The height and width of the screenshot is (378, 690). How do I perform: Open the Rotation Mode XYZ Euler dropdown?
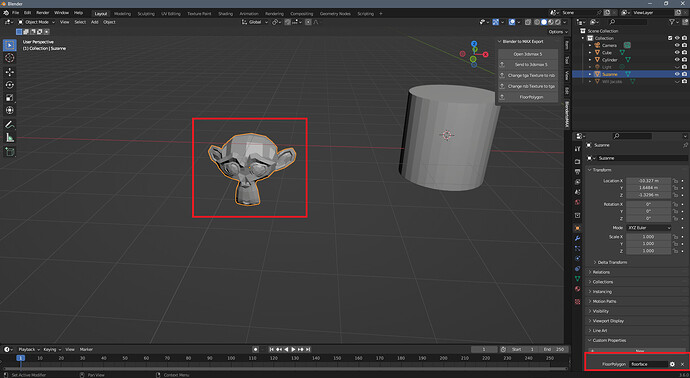(x=649, y=228)
